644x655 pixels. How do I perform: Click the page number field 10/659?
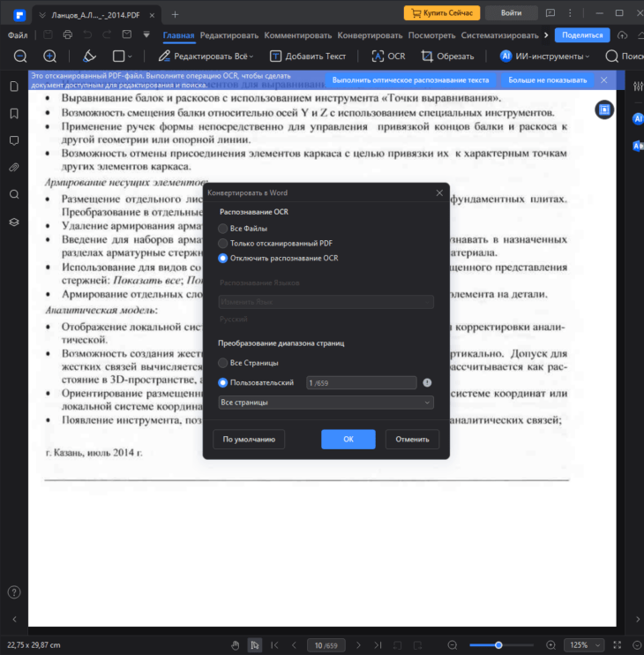[326, 645]
